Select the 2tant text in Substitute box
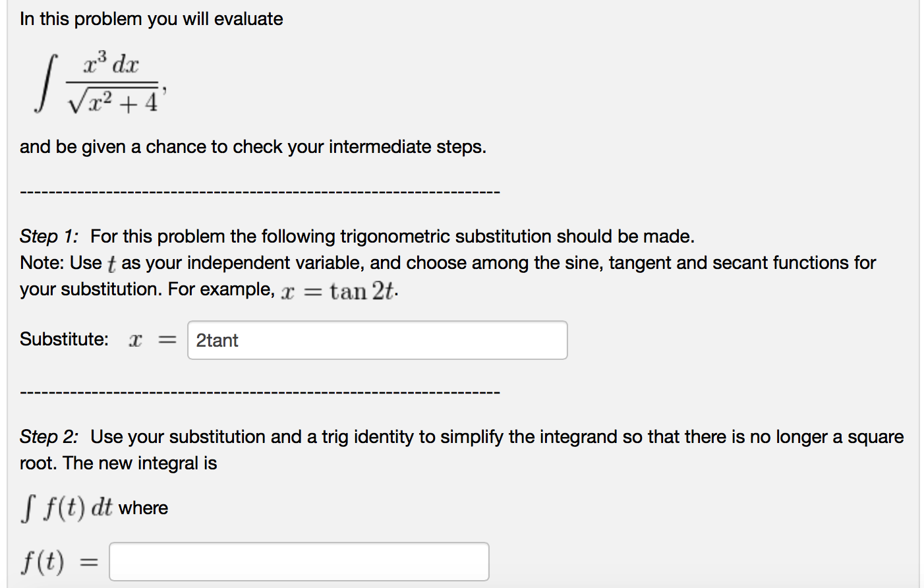 tap(216, 340)
